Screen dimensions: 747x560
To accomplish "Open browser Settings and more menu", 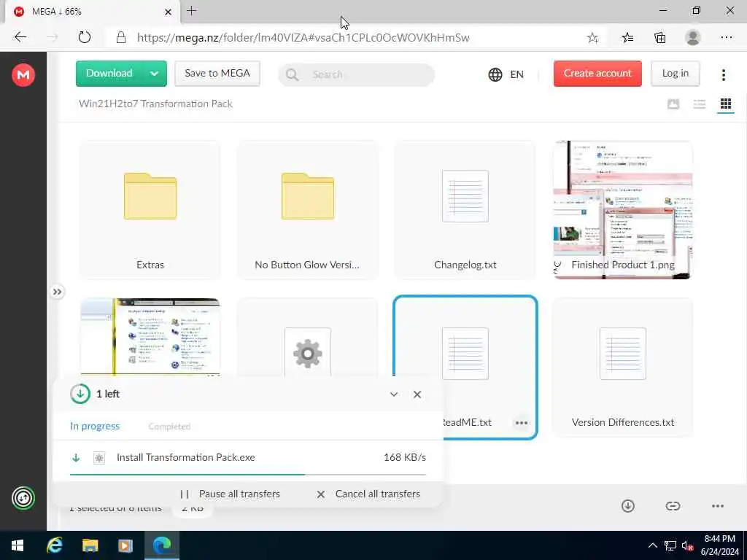I will pyautogui.click(x=727, y=37).
